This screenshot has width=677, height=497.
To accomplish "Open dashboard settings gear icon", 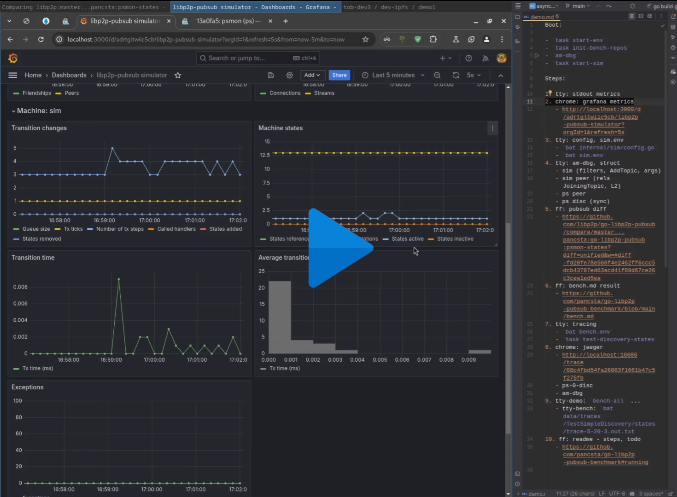I will 289,75.
